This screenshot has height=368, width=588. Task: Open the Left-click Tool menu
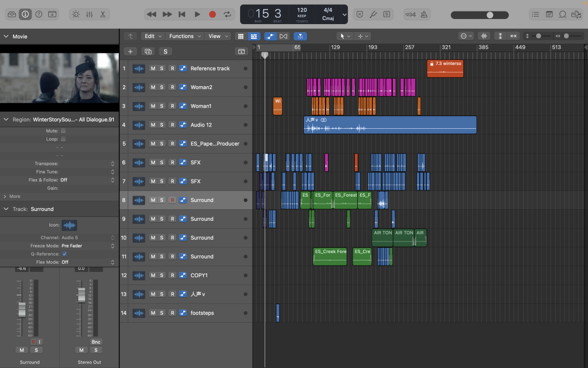[x=345, y=36]
